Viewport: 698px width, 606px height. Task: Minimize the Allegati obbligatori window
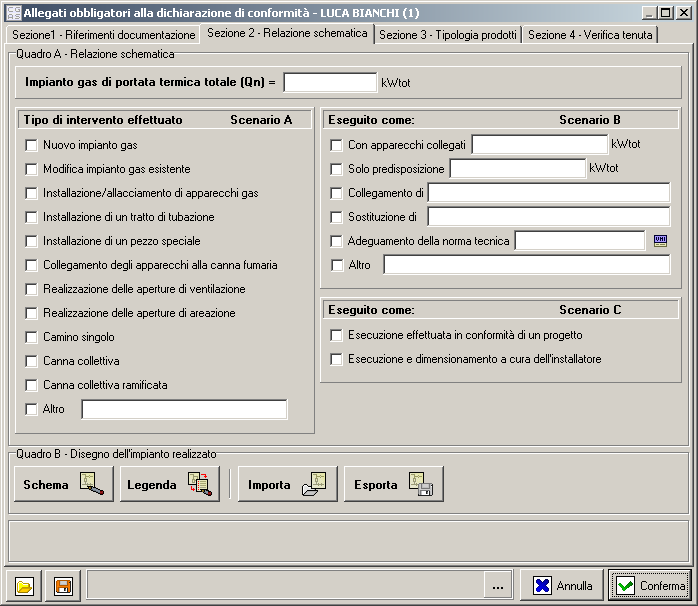click(x=649, y=12)
